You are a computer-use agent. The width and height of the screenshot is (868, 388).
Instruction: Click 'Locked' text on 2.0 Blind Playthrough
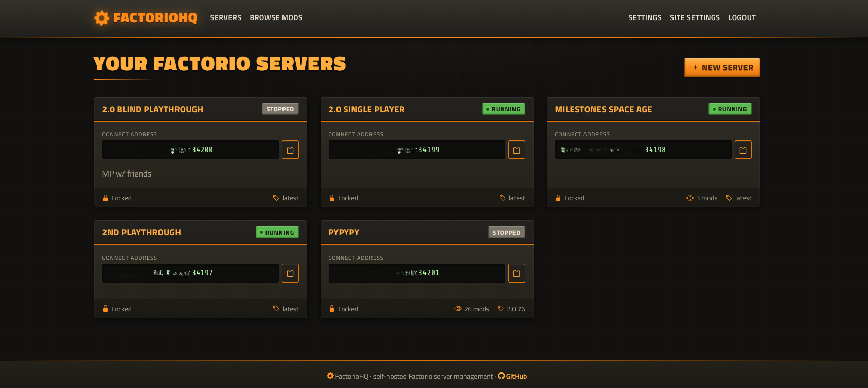point(121,198)
